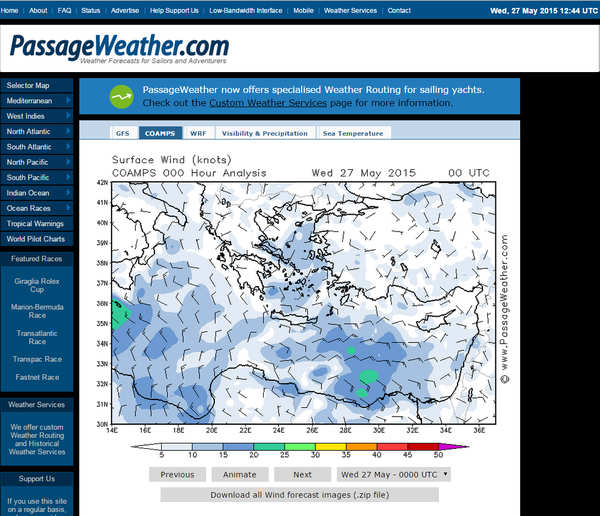This screenshot has height=516, width=600.
Task: Click the 20-25 knot green legend swatch
Action: pos(269,447)
